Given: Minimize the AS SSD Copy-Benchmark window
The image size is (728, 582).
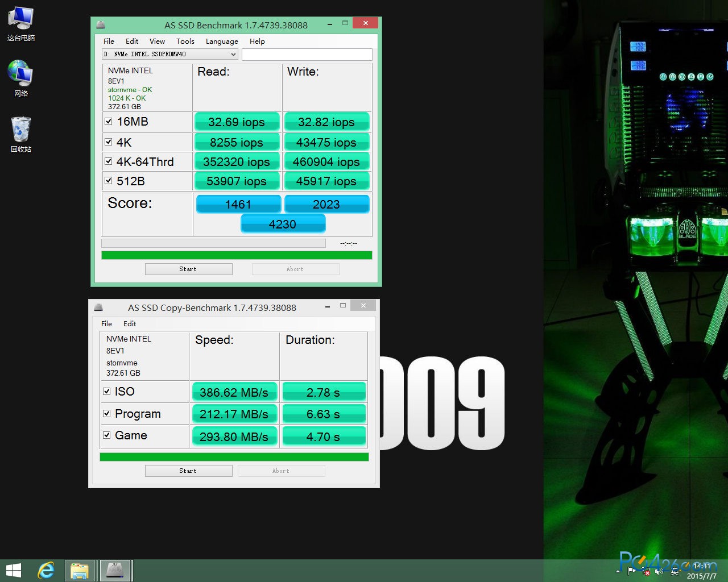Looking at the screenshot, I should (x=328, y=306).
